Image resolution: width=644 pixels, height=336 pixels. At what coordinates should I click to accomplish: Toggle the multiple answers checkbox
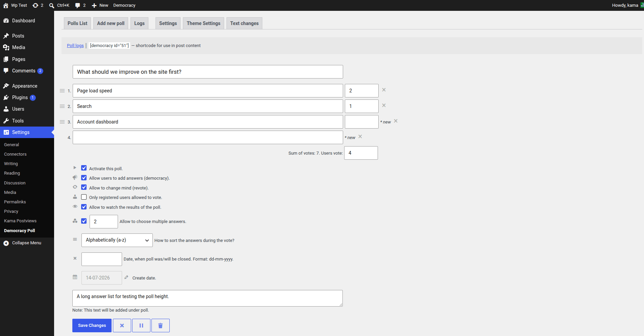[x=84, y=221]
